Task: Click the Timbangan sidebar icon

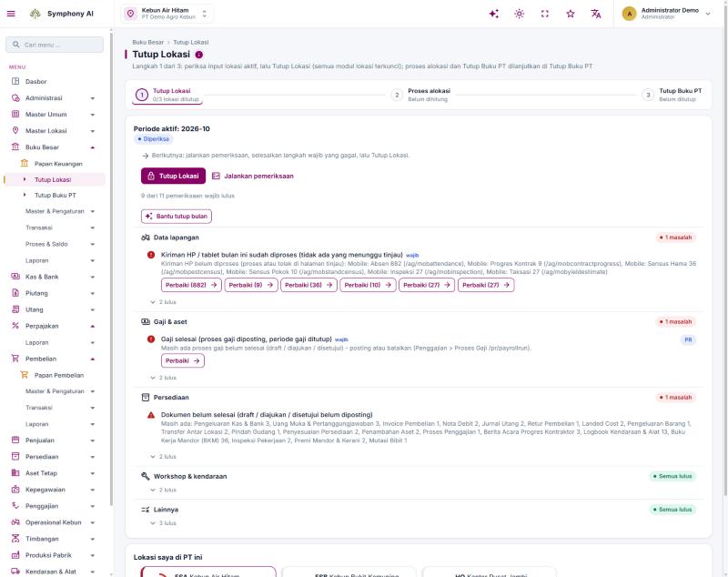Action: (x=15, y=539)
